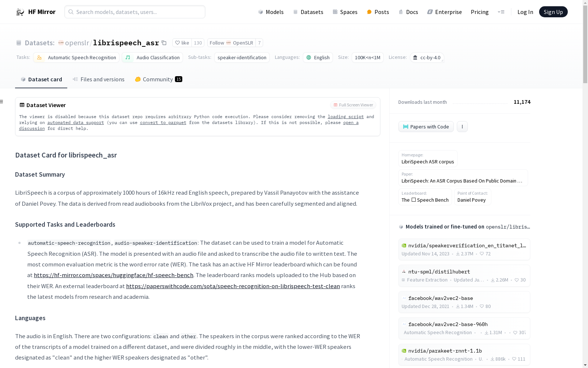Open the 130 likes count
The image size is (588, 368).
[x=198, y=43]
